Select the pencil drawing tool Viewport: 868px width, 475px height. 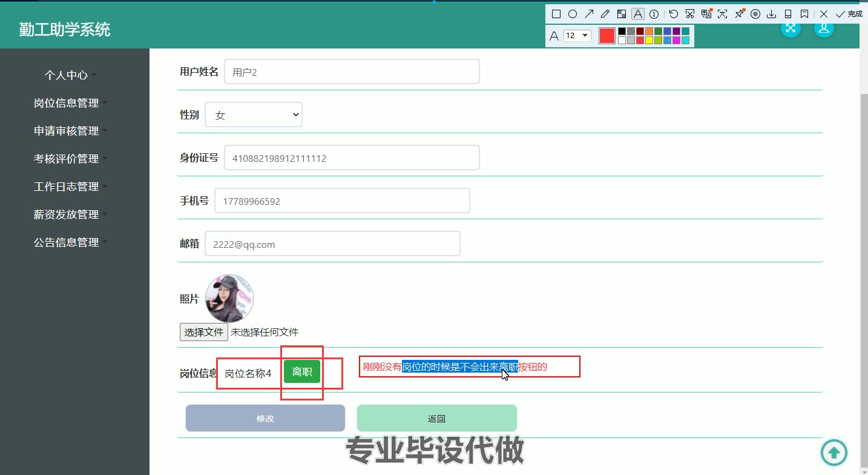605,14
